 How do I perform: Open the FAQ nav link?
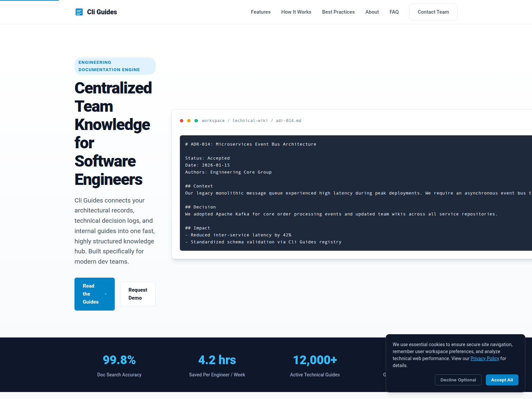tap(394, 12)
